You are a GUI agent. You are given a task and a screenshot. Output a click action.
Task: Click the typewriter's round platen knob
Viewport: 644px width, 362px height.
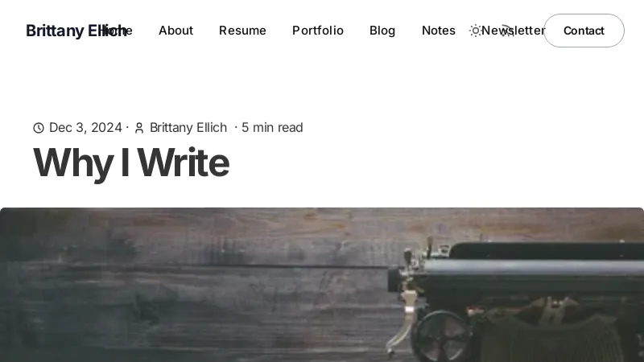440,336
